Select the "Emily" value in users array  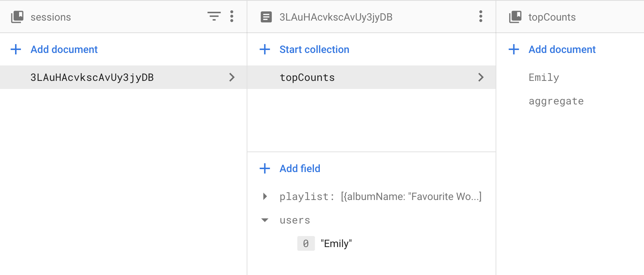coord(336,243)
